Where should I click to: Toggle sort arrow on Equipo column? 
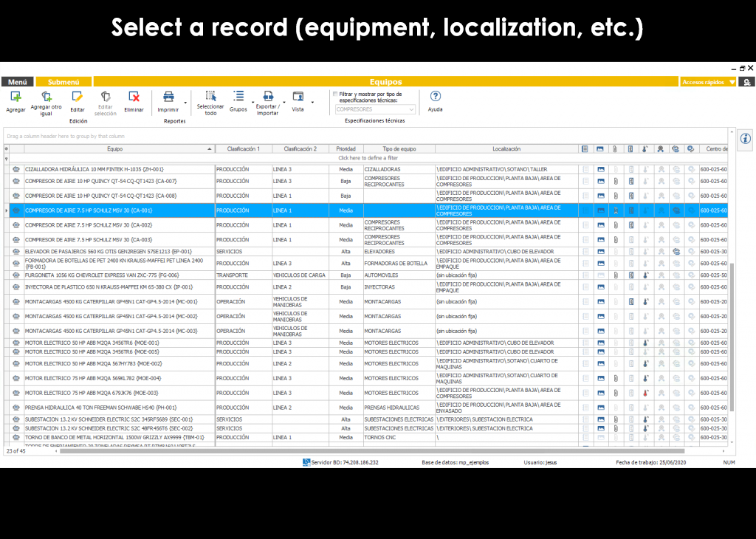(x=209, y=149)
